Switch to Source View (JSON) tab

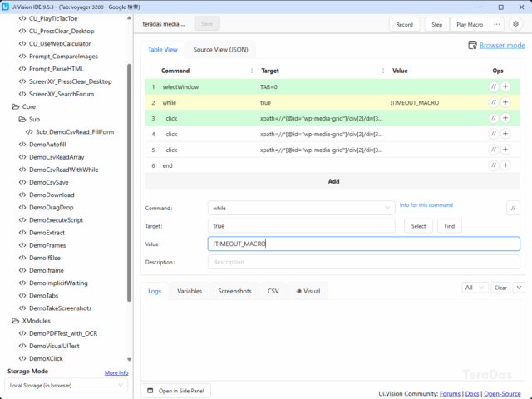pyautogui.click(x=220, y=50)
